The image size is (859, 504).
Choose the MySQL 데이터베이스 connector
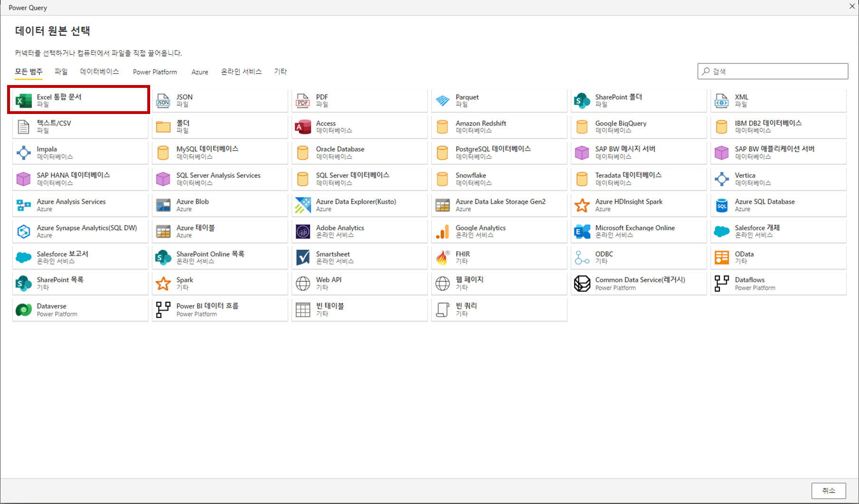(x=220, y=153)
